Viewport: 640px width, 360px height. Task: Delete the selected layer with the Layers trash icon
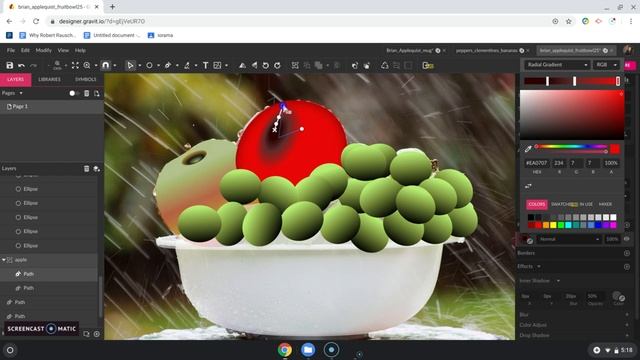(87, 169)
